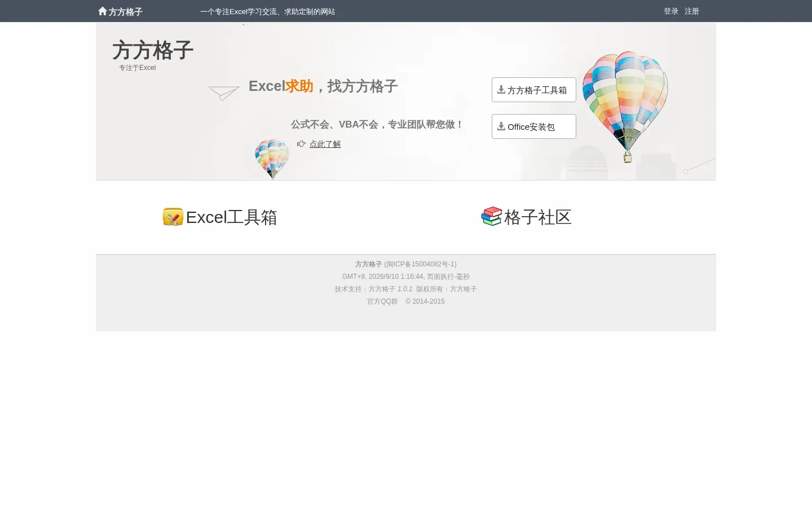This screenshot has width=812, height=508.
Task: Click the large 方方格子 site title
Action: [x=153, y=50]
